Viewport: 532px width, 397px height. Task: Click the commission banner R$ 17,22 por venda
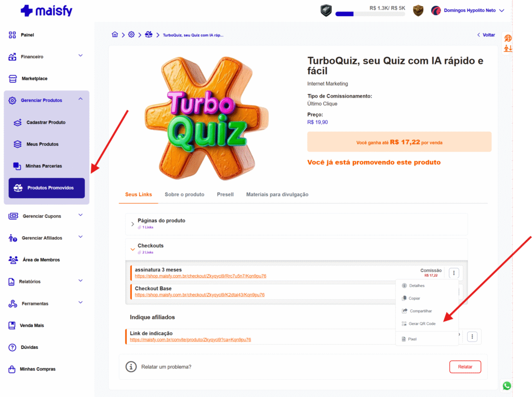click(399, 142)
